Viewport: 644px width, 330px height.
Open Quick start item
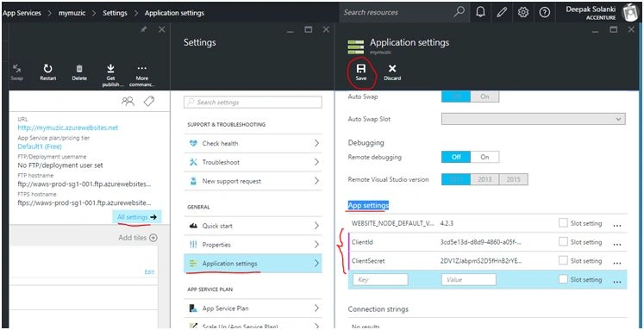pos(253,226)
